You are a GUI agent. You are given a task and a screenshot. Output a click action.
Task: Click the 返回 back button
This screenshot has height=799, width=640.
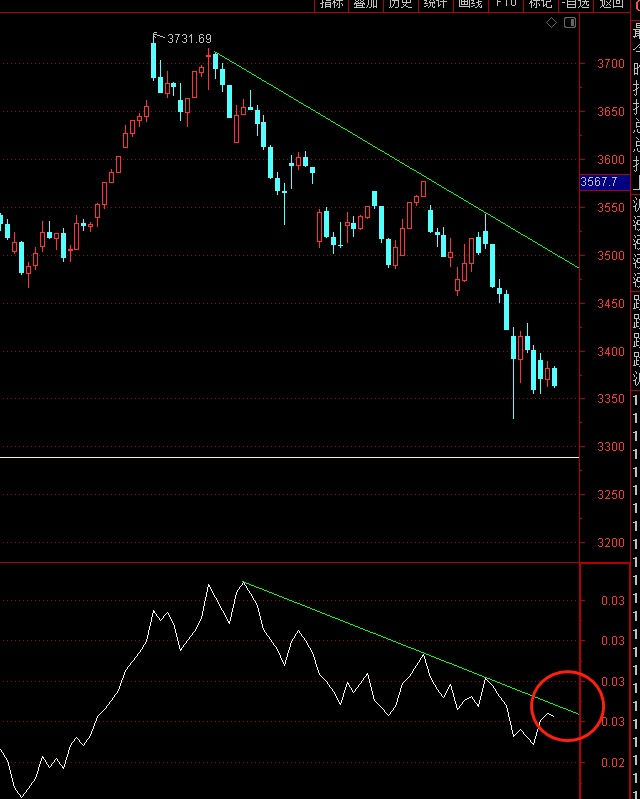pos(611,4)
